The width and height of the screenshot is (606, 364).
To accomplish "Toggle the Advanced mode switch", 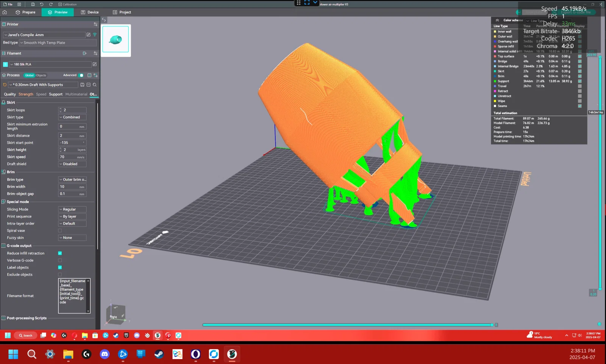I will click(x=81, y=75).
